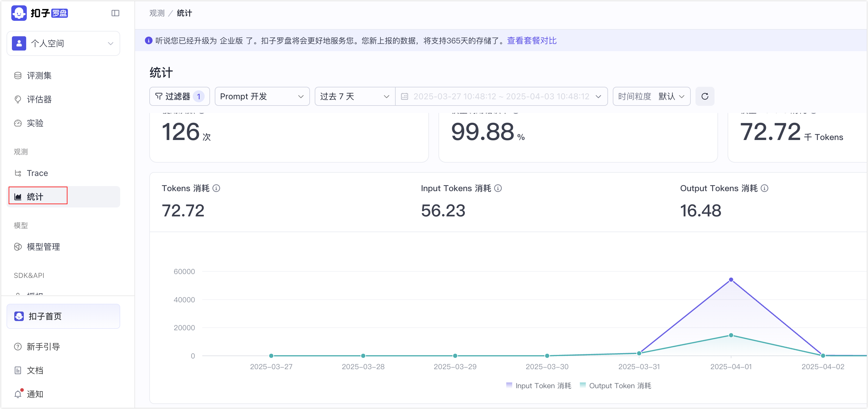Click the 扣子首页 bot icon
Viewport: 868px width, 409px height.
(19, 316)
